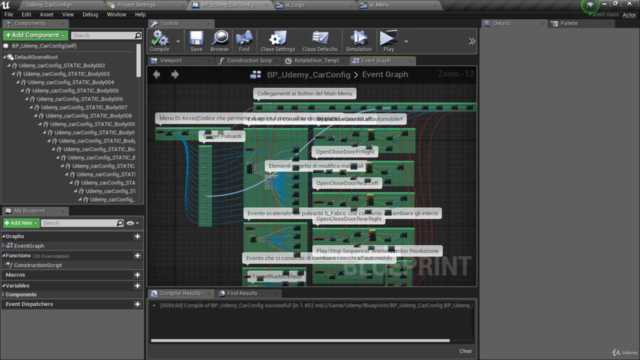
Task: Click the search magnifier in Components panel
Action: (x=138, y=36)
